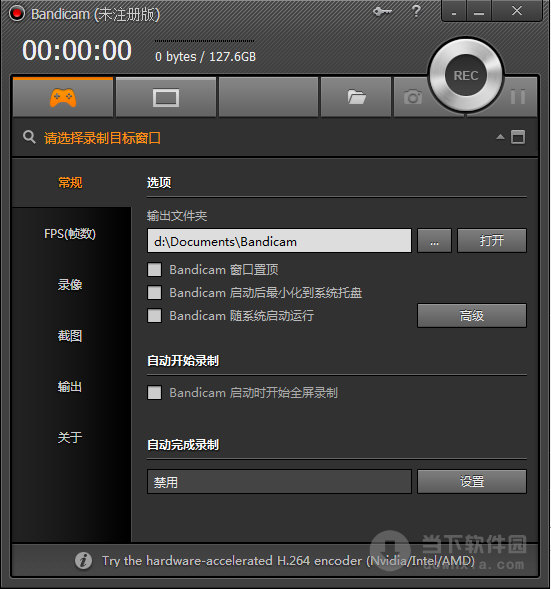551x589 pixels.
Task: Open the 常规 general settings tab
Action: [x=70, y=183]
